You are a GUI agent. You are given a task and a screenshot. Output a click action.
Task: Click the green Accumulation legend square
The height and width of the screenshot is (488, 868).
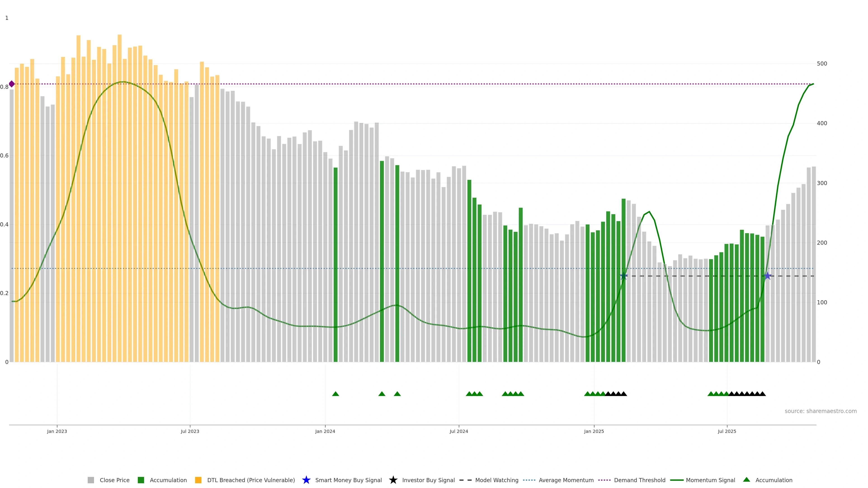coord(141,480)
